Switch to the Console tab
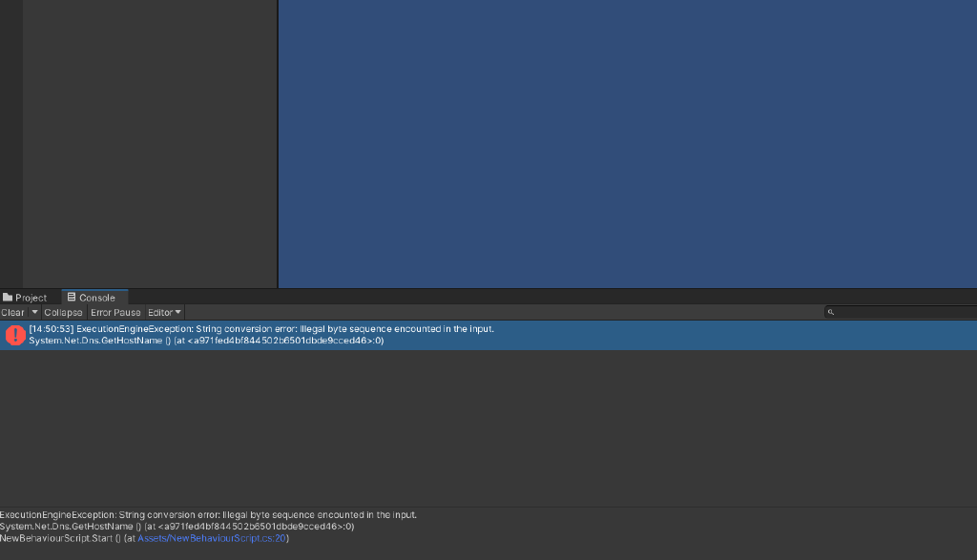 click(94, 297)
